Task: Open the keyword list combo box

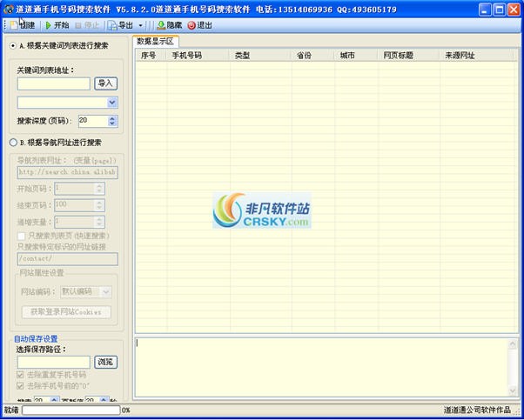Action: coord(112,103)
